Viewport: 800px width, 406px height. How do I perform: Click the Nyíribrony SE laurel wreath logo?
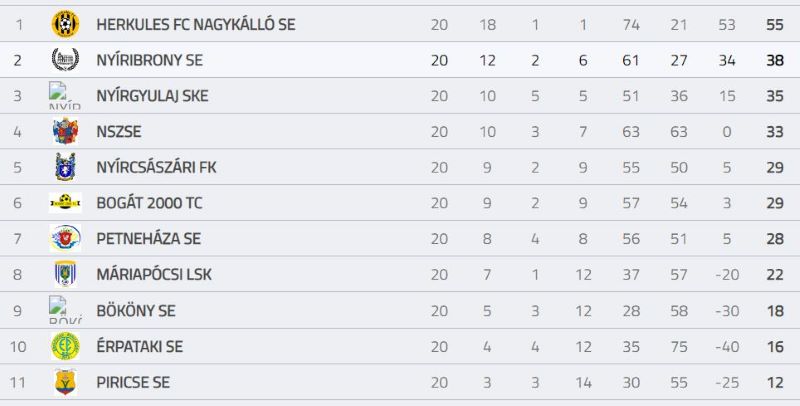click(x=65, y=60)
